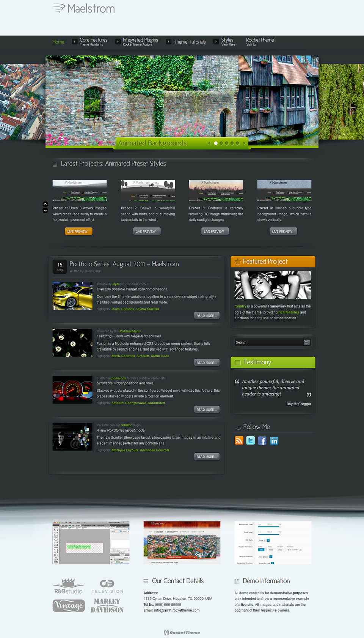The height and width of the screenshot is (638, 364).
Task: Select the first slideshow pagination dot
Action: [x=216, y=143]
